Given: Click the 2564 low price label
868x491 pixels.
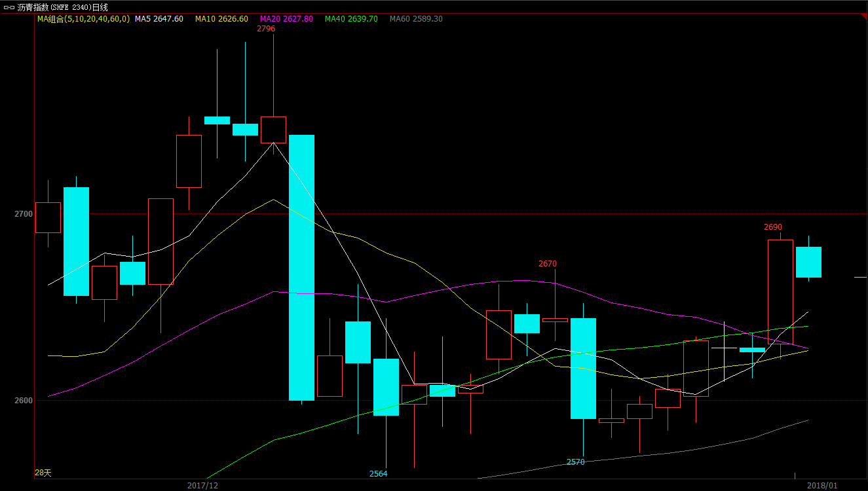Looking at the screenshot, I should coord(379,473).
